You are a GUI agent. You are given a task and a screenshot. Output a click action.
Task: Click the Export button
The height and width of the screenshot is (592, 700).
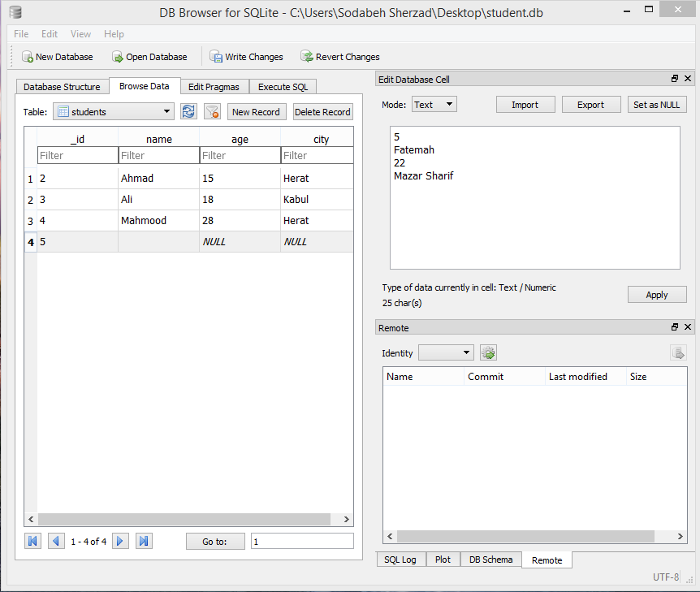click(x=591, y=105)
